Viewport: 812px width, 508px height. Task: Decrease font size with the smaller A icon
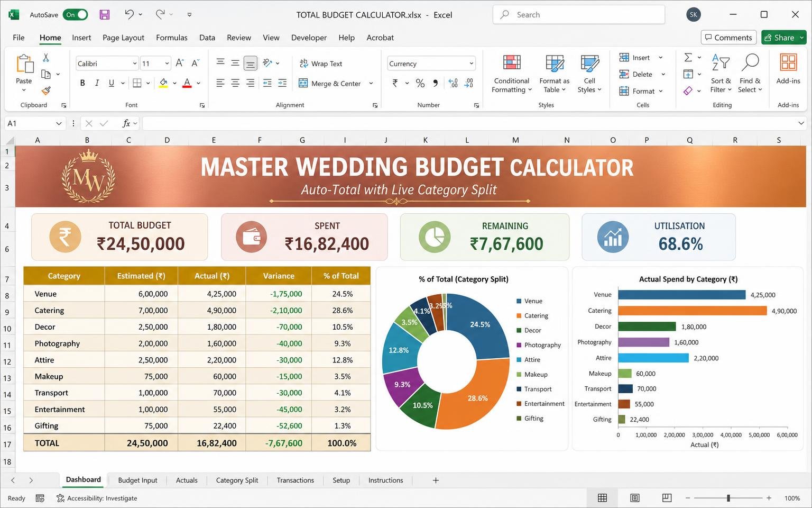pyautogui.click(x=195, y=63)
